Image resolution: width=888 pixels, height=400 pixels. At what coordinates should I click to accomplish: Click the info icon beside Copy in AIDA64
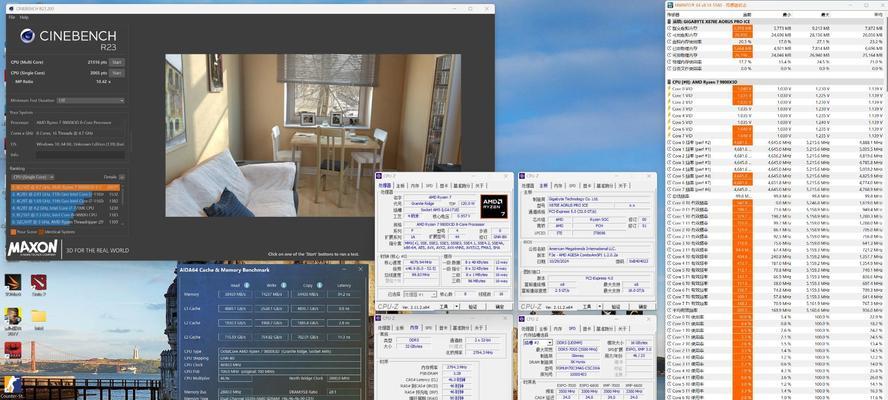pyautogui.click(x=319, y=285)
